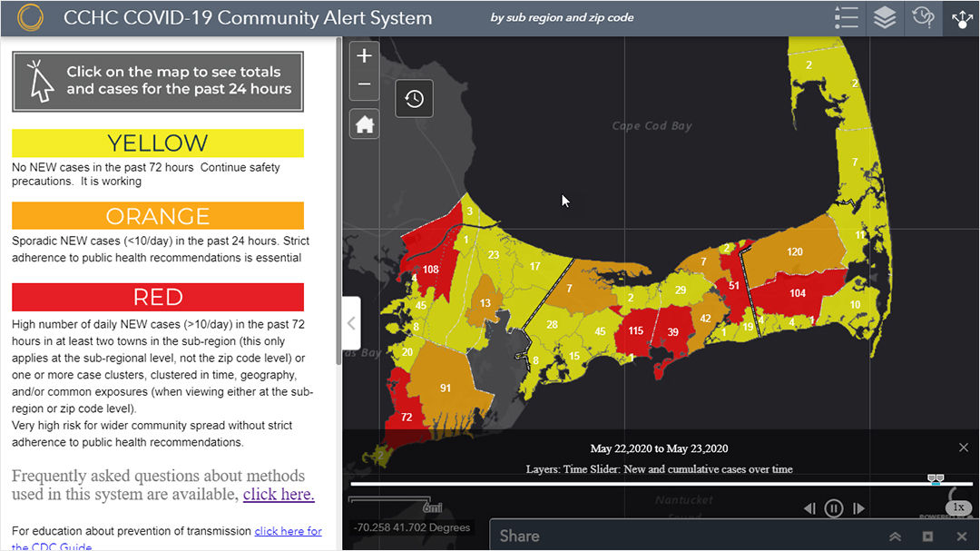Open the time slider clock button on map

click(x=414, y=98)
